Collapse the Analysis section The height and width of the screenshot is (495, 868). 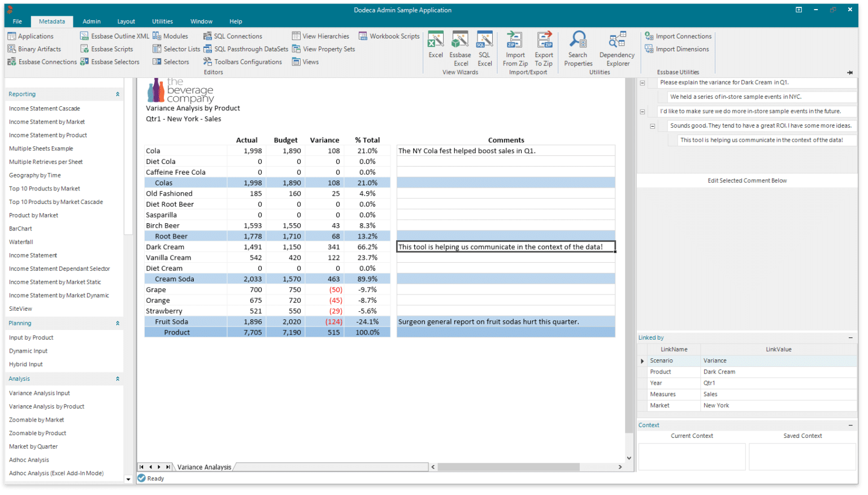[x=118, y=379]
